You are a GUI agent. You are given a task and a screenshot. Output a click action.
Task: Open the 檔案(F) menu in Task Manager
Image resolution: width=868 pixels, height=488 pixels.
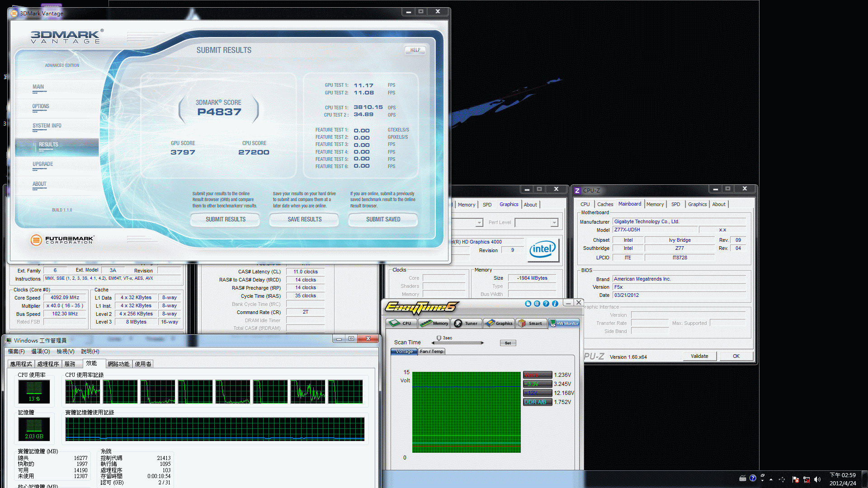coord(16,352)
